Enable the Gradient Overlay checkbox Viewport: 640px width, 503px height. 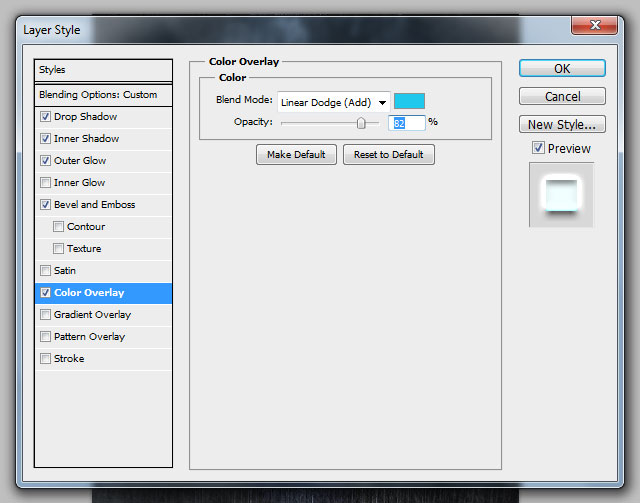point(45,315)
